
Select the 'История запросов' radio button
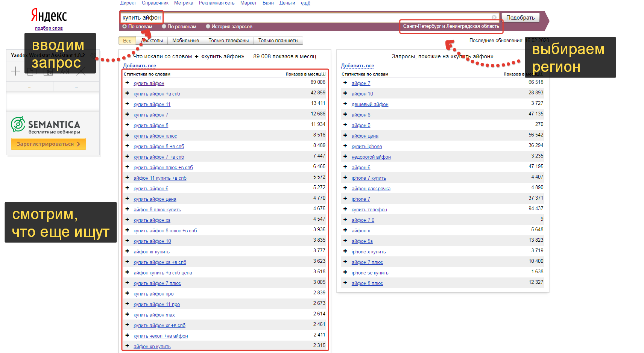pos(208,26)
